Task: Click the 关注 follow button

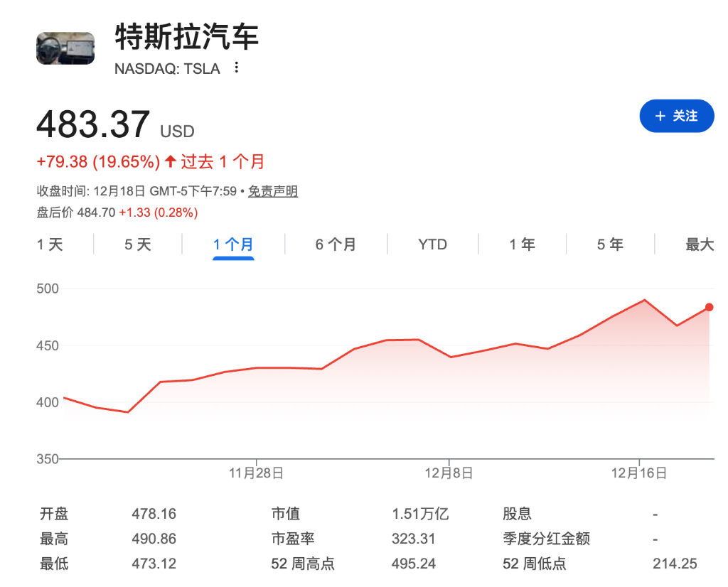Action: [676, 116]
